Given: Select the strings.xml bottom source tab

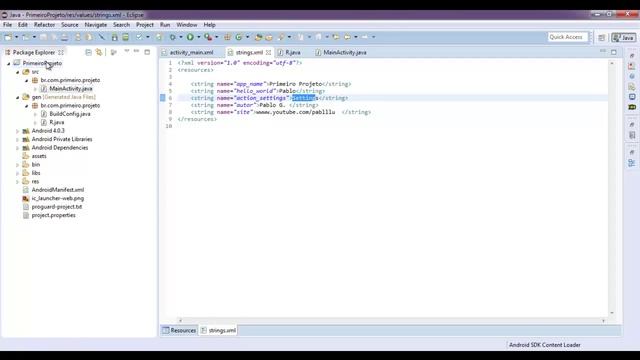Looking at the screenshot, I should (x=218, y=330).
